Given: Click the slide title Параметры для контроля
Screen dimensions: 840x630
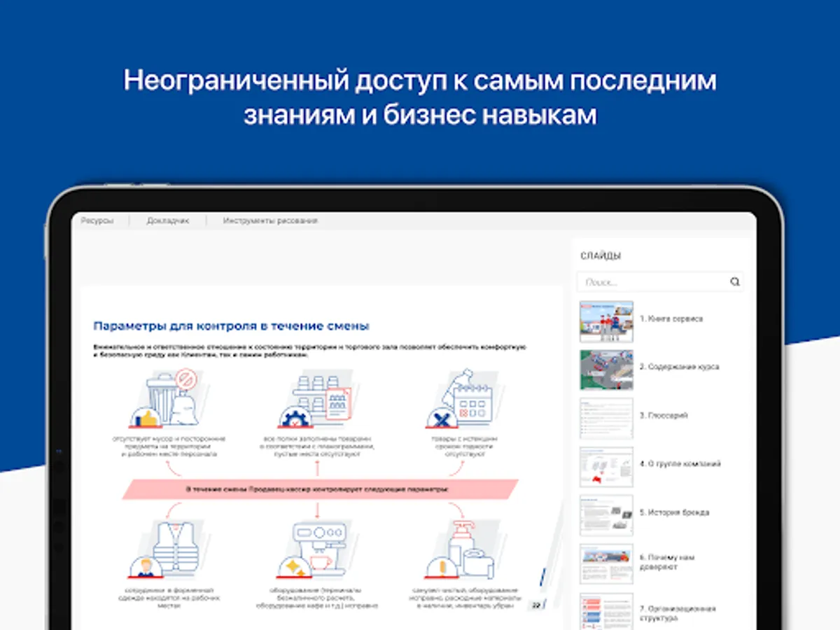Looking at the screenshot, I should (x=232, y=326).
